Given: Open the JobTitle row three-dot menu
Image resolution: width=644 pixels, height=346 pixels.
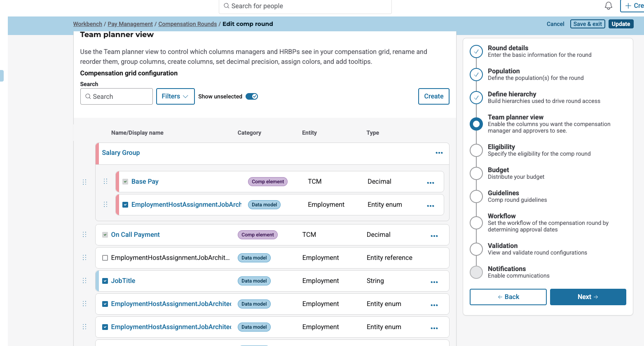Looking at the screenshot, I should (x=434, y=282).
